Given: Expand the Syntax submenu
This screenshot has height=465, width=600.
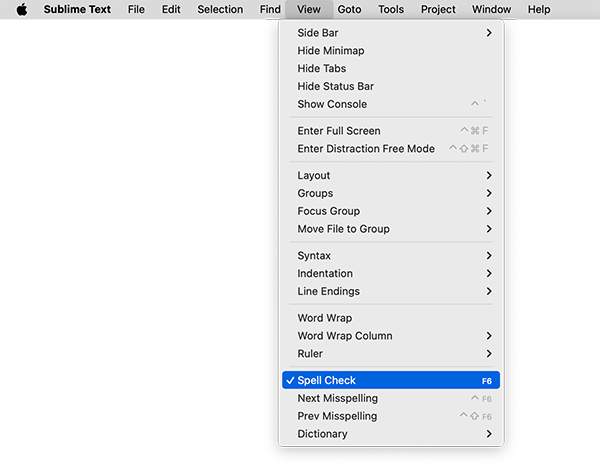Looking at the screenshot, I should click(391, 256).
